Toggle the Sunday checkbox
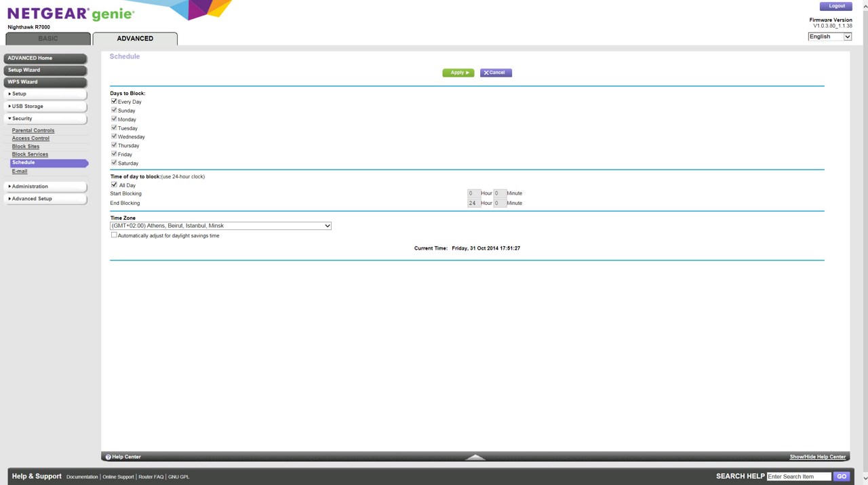The height and width of the screenshot is (485, 868). coord(114,110)
